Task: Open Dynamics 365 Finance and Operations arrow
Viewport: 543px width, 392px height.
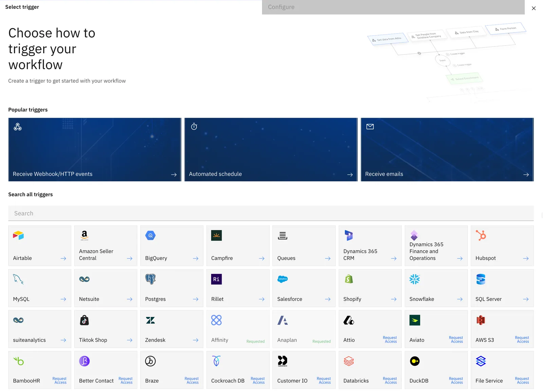Action: pos(460,258)
